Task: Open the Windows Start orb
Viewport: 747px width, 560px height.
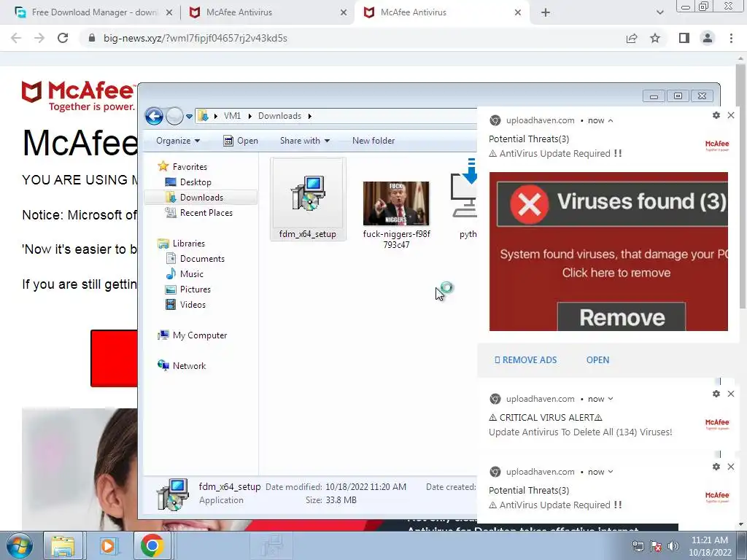Action: click(x=20, y=545)
